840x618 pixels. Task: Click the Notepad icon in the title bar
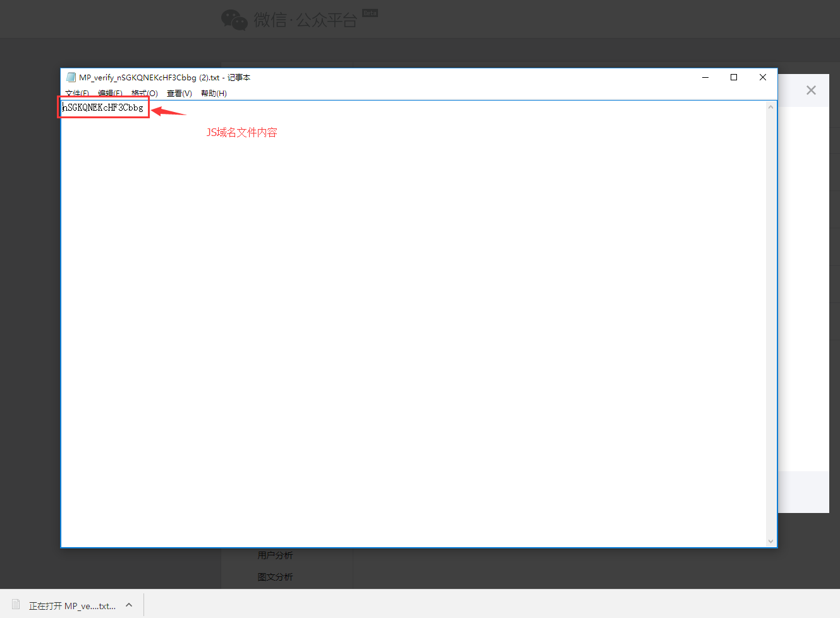tap(71, 77)
